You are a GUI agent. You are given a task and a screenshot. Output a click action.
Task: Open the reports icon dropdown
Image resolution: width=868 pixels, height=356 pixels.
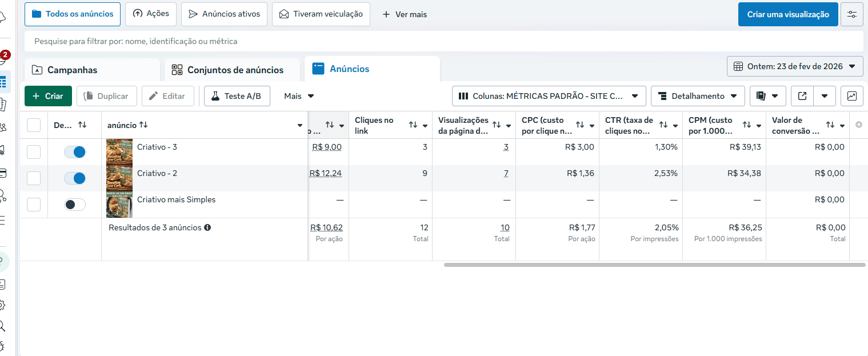pos(767,96)
